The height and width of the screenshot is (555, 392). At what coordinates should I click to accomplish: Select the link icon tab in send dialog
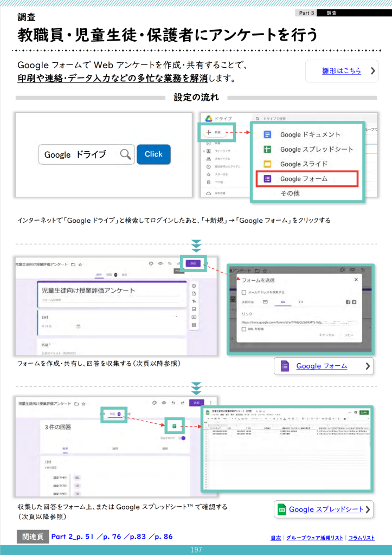282,301
